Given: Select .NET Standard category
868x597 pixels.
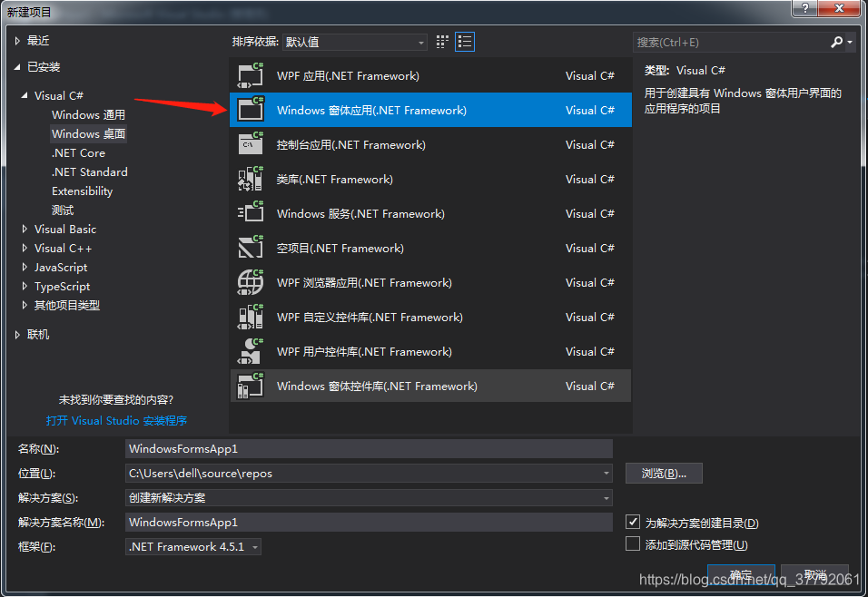Looking at the screenshot, I should click(x=90, y=172).
